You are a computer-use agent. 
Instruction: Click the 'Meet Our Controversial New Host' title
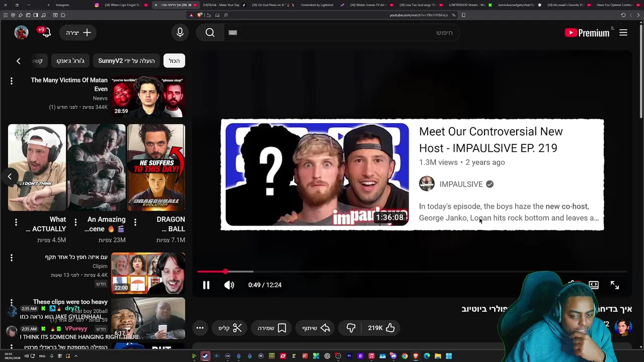(x=491, y=139)
